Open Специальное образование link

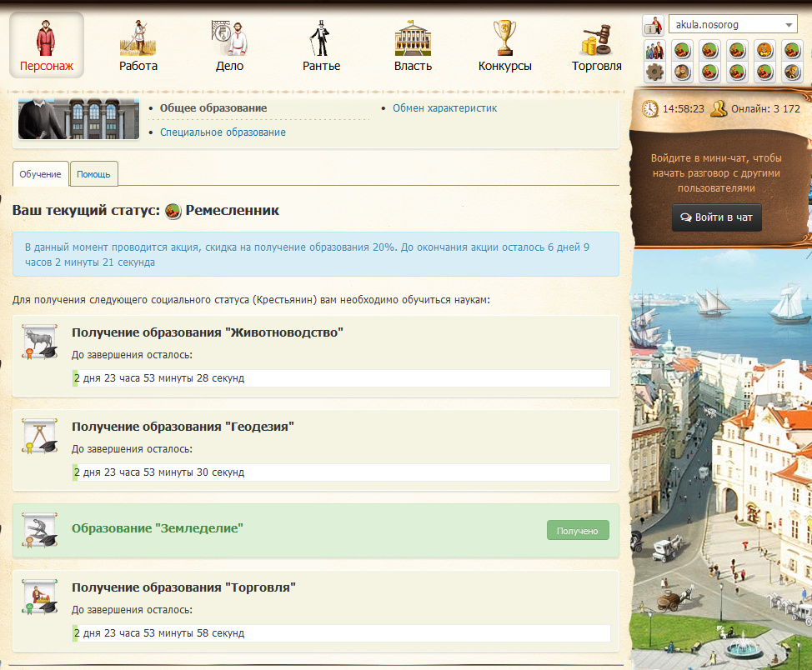[223, 132]
